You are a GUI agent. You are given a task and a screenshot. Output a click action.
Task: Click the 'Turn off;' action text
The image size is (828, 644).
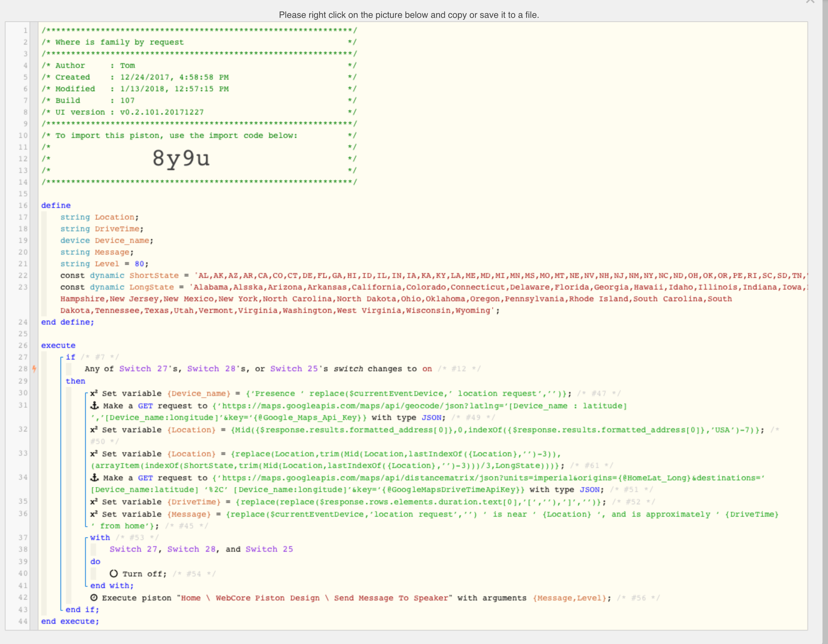pyautogui.click(x=145, y=574)
